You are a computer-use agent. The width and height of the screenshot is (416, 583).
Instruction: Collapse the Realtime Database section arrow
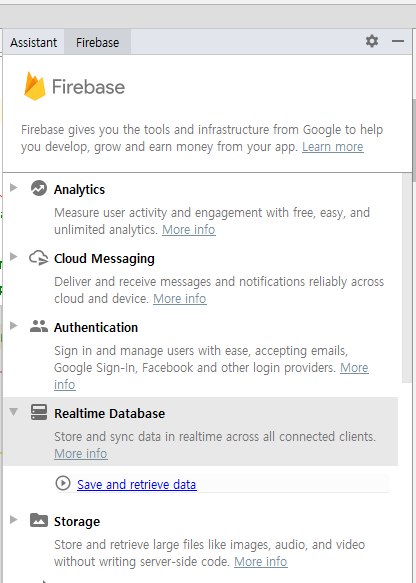pos(14,412)
